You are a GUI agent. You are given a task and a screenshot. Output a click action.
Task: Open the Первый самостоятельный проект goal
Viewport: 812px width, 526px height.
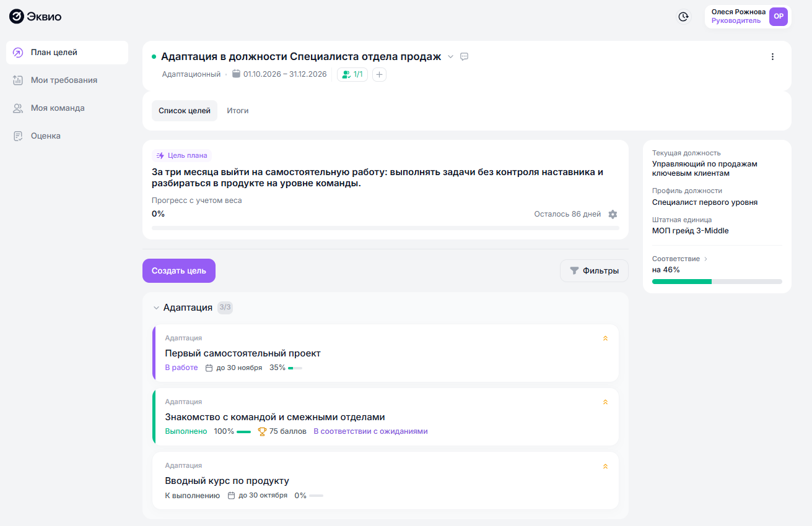click(385, 353)
